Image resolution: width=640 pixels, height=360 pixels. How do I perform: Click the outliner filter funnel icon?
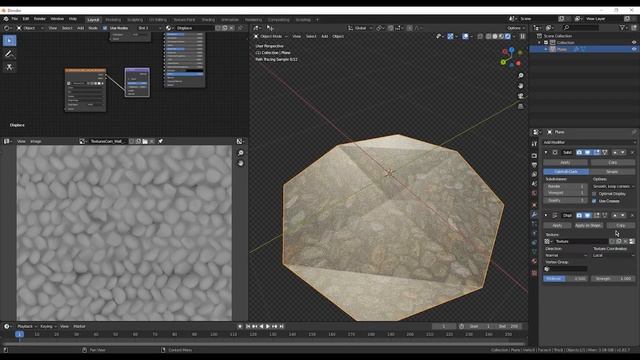pyautogui.click(x=622, y=27)
